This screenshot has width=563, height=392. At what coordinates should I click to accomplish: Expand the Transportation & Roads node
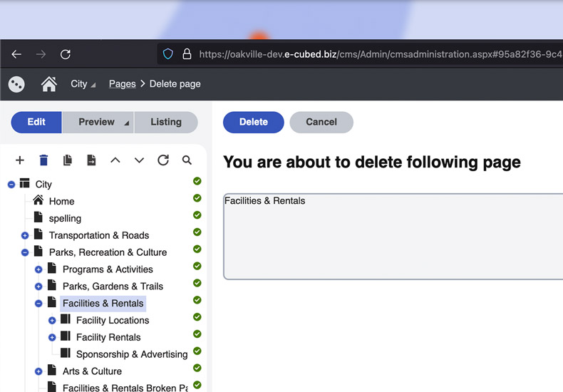pyautogui.click(x=25, y=235)
